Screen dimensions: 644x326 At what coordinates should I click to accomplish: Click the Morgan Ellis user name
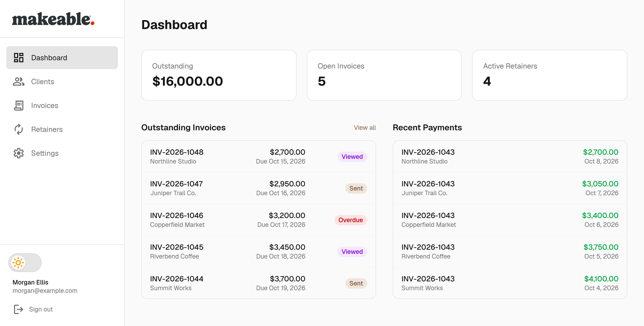point(30,282)
